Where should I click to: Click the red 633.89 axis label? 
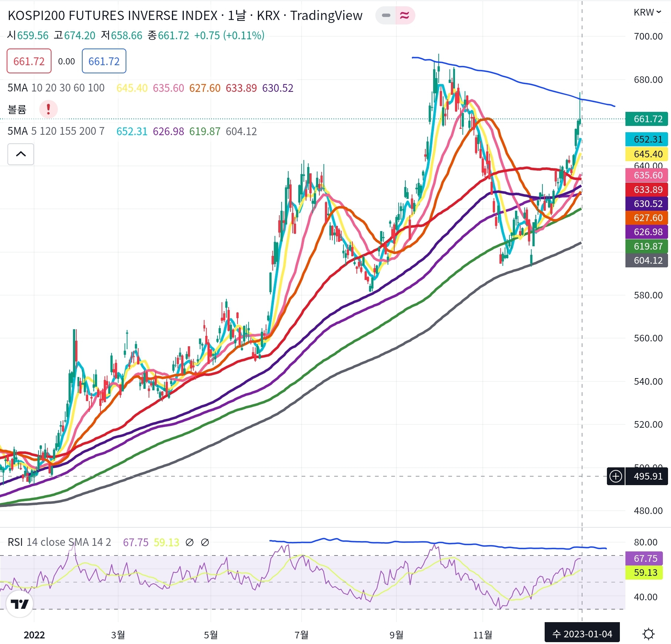coord(647,190)
